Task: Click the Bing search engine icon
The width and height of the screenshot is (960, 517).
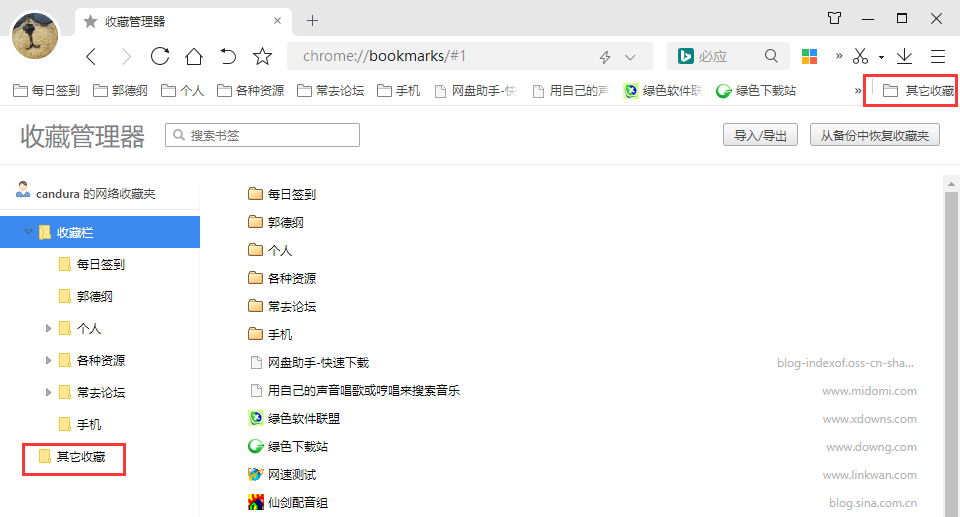Action: point(685,56)
